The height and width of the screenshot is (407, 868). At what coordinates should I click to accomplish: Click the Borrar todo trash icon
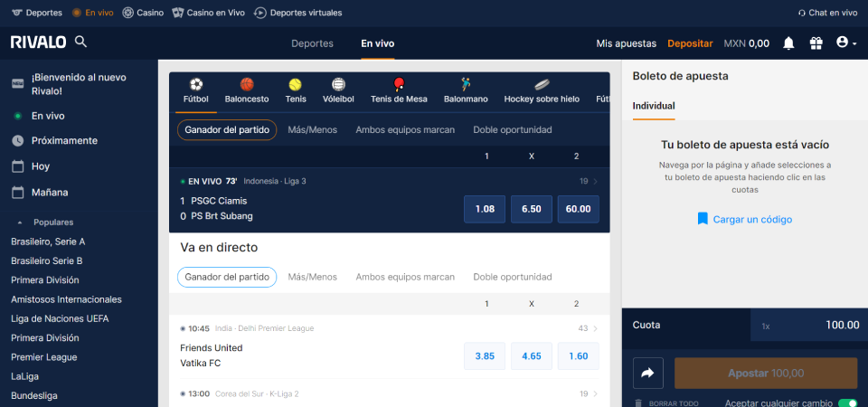tap(638, 403)
